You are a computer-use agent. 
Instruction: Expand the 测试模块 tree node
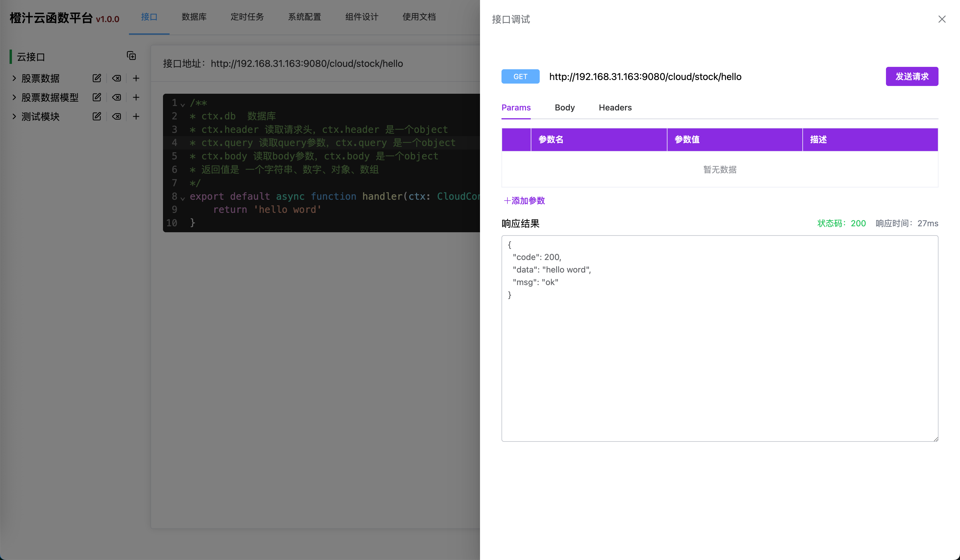(14, 116)
